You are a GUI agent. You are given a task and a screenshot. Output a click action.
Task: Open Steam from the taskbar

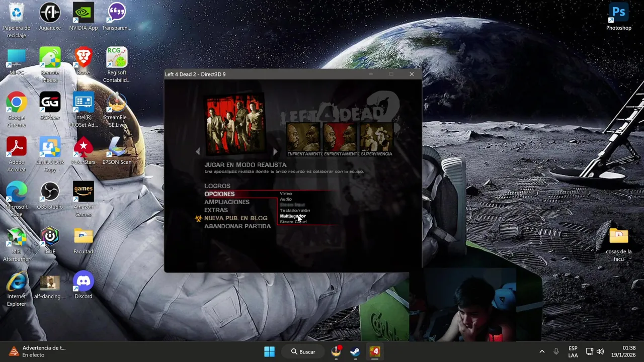tap(355, 351)
